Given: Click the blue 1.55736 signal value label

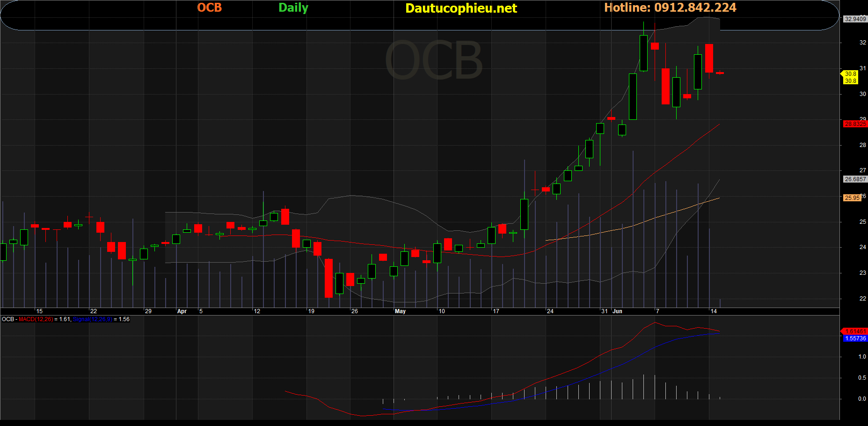Looking at the screenshot, I should (x=855, y=338).
